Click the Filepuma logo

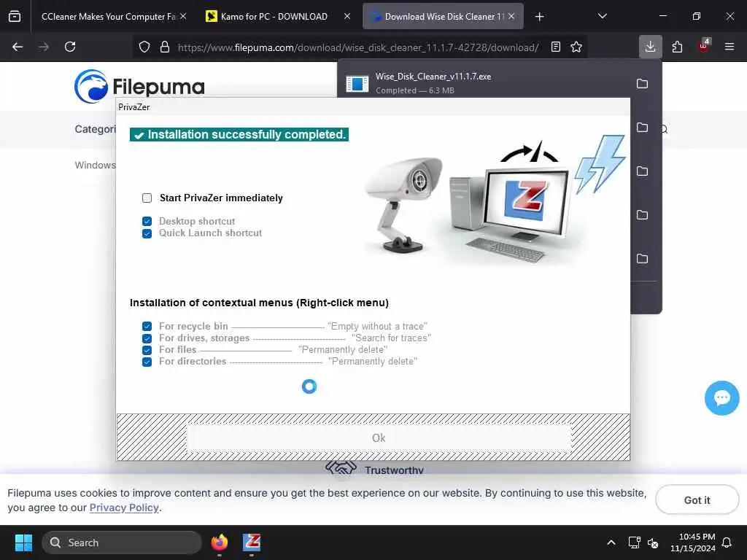[139, 87]
